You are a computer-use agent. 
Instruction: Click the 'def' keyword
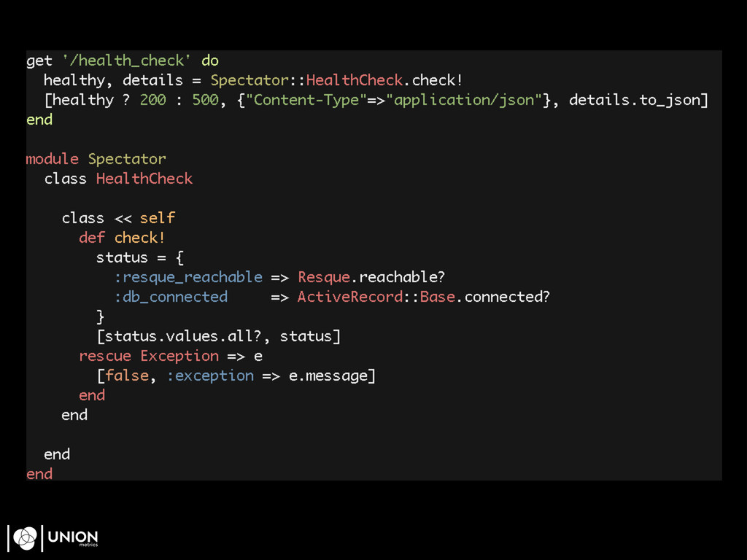92,238
